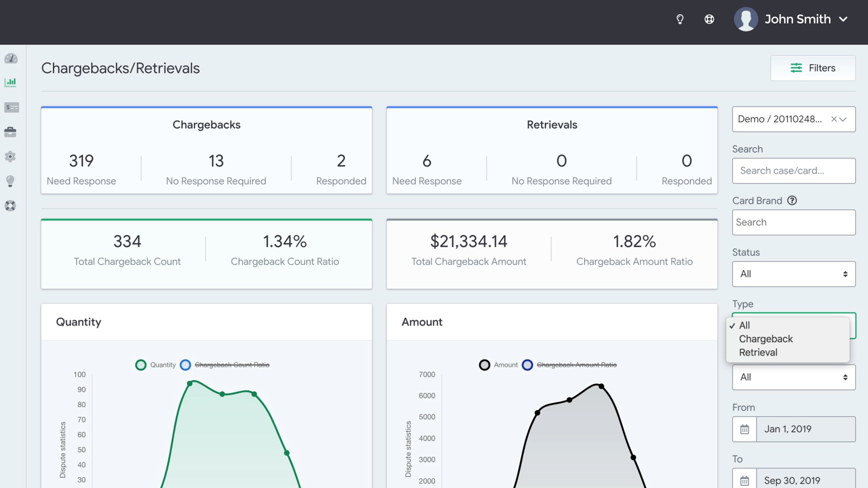The width and height of the screenshot is (868, 488).
Task: Click the Search case/card input field
Action: tap(794, 171)
